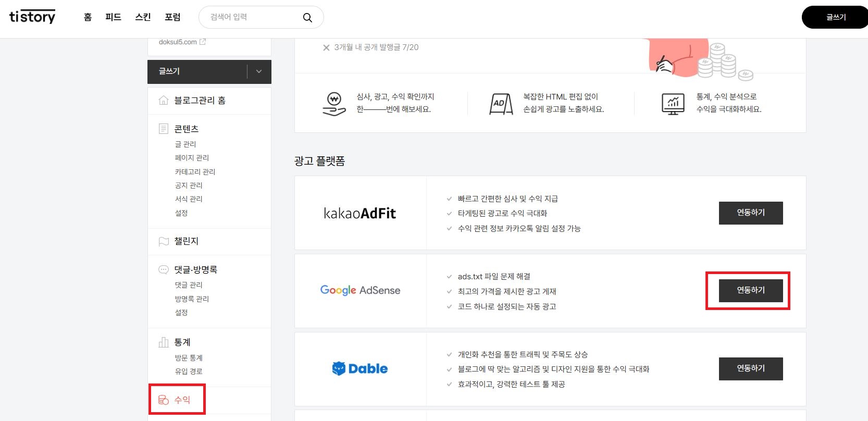Click the AD board icon
This screenshot has height=421, width=868.
point(501,104)
